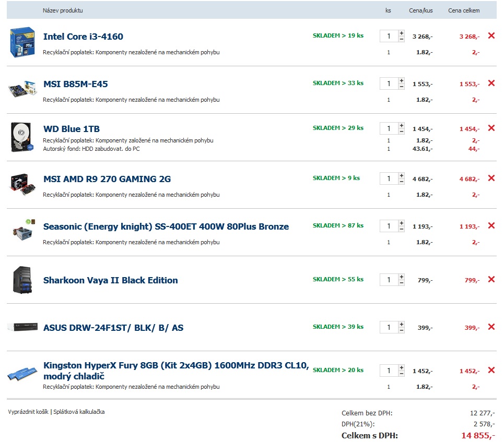Edit quantity field for Kingston HyperX Fury

click(389, 371)
